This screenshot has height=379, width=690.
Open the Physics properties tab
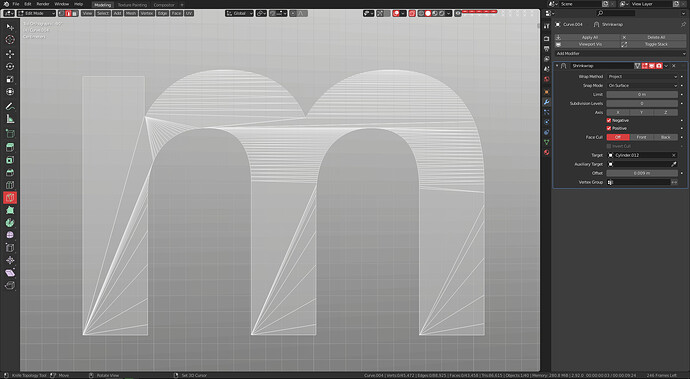[547, 122]
